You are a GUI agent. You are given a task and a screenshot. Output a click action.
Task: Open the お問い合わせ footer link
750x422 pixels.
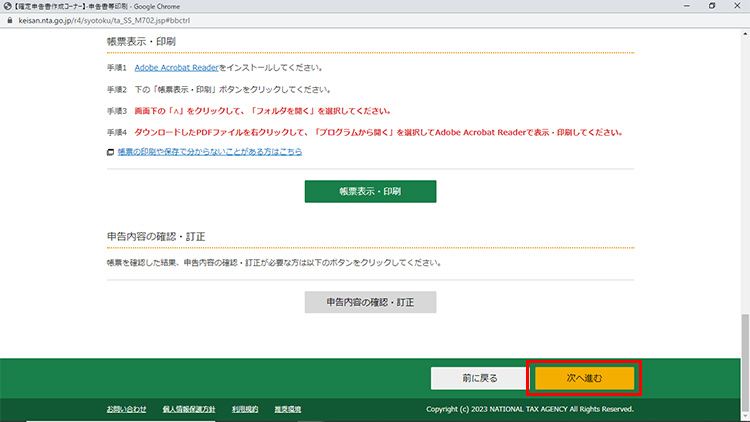tap(127, 409)
